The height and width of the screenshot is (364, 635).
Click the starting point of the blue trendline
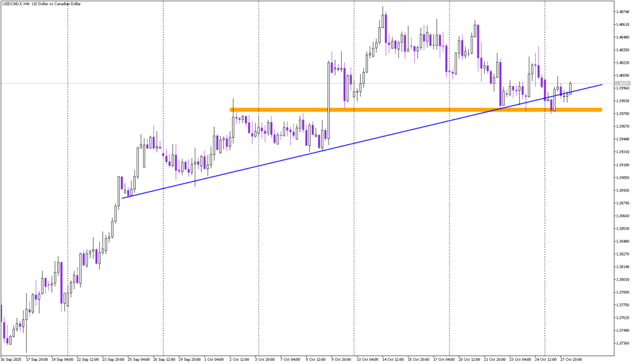tap(123, 198)
